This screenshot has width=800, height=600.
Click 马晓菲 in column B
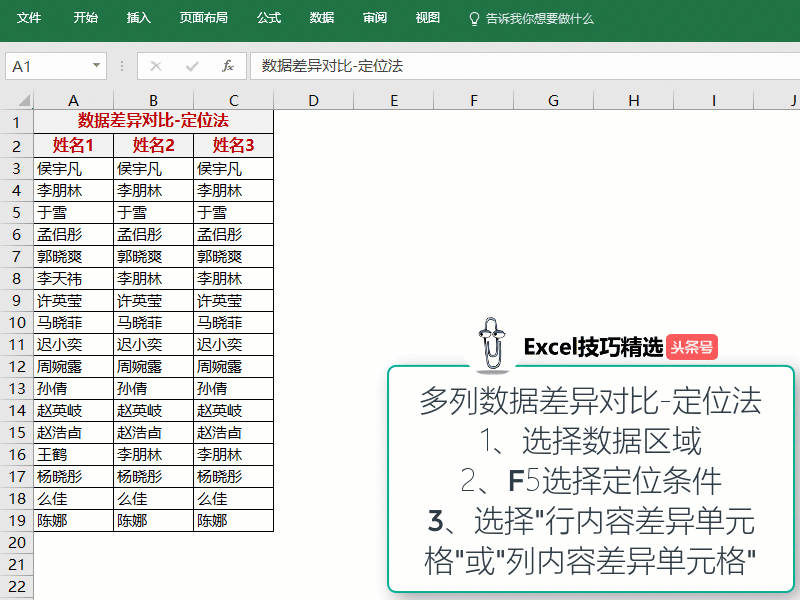(x=154, y=322)
